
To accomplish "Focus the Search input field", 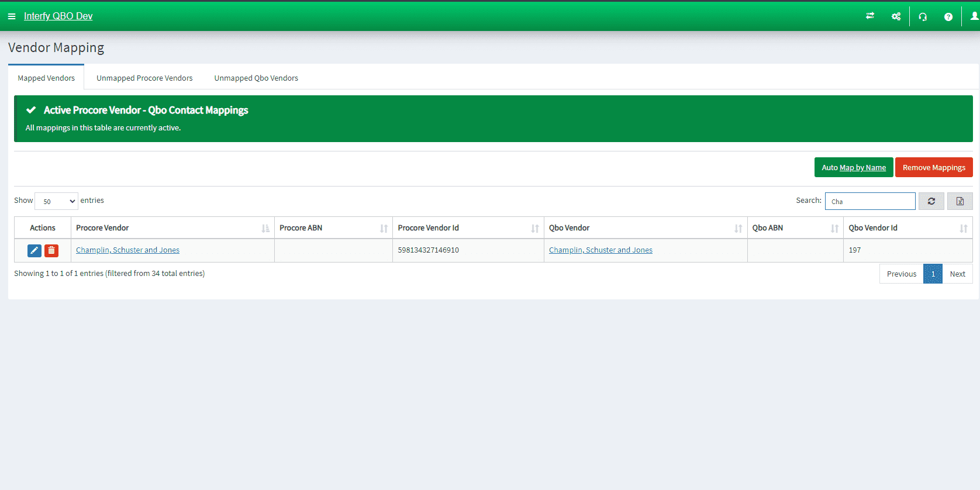I will [x=869, y=201].
